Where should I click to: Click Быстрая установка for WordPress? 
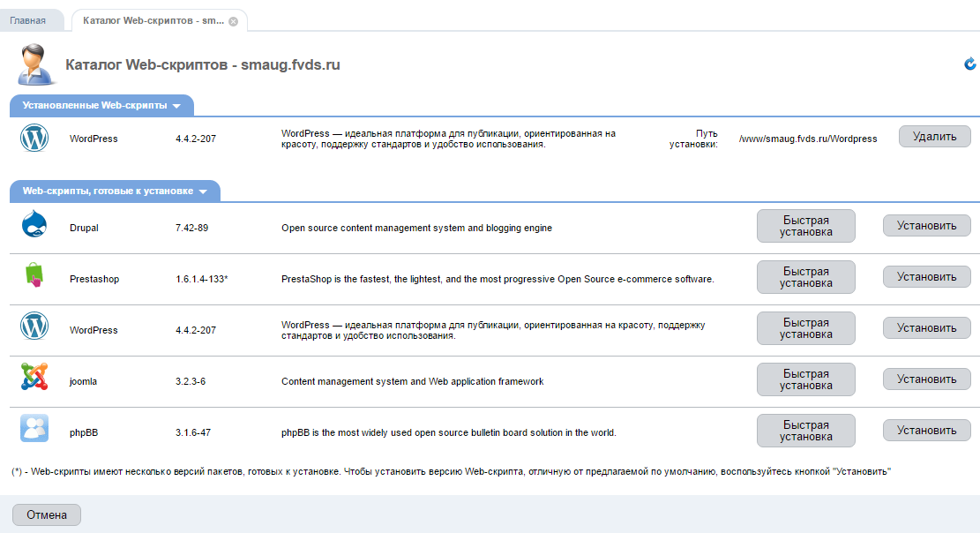pos(805,328)
